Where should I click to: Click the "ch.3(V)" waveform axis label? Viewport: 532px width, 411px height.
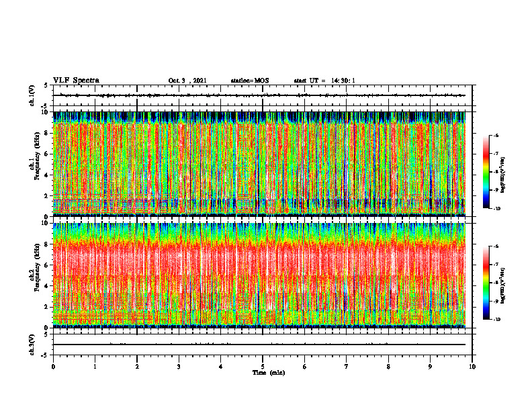32,345
